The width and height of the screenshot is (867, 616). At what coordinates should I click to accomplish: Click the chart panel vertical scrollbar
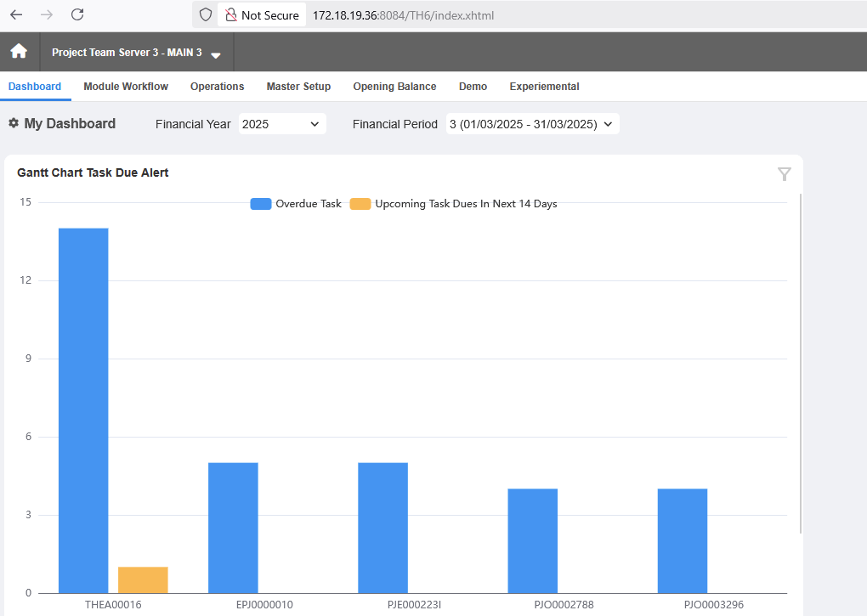click(x=801, y=363)
